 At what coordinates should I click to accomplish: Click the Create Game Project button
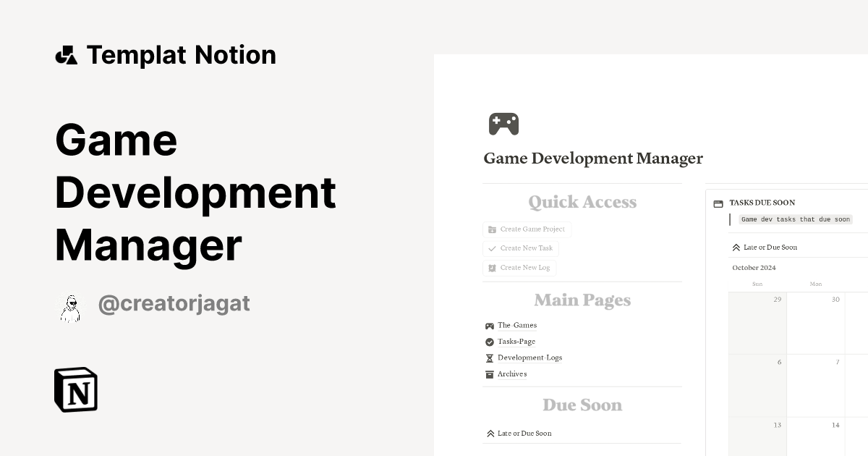coord(527,229)
